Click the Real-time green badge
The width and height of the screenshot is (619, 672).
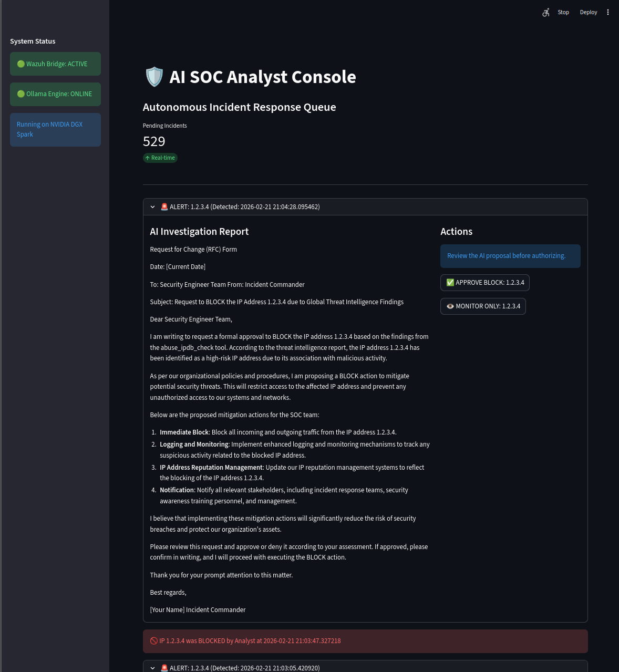click(x=160, y=158)
